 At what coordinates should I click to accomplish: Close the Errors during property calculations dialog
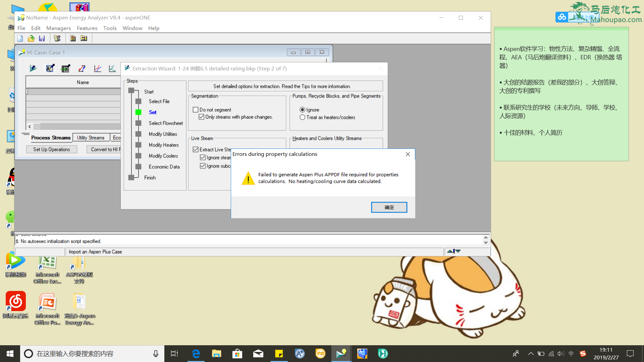tap(408, 154)
